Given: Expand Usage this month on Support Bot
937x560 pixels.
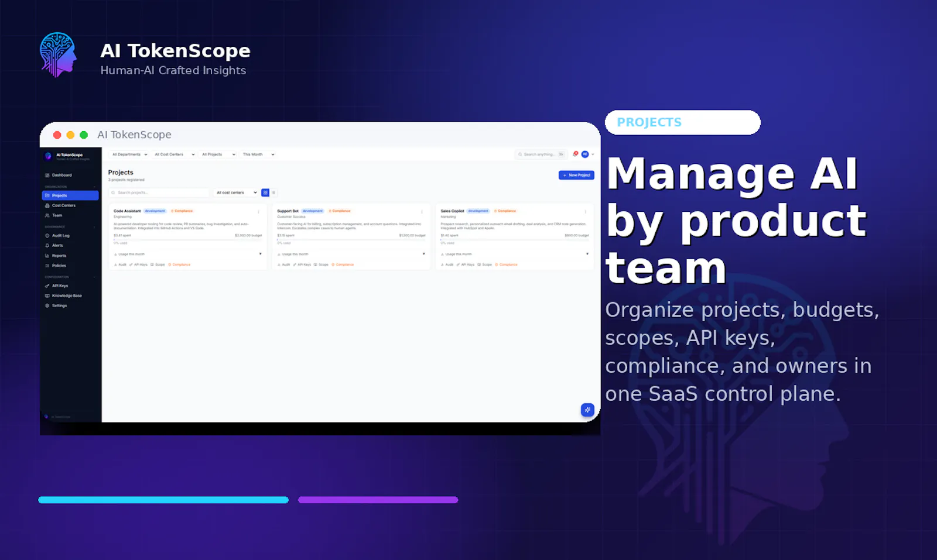Looking at the screenshot, I should tap(351, 254).
